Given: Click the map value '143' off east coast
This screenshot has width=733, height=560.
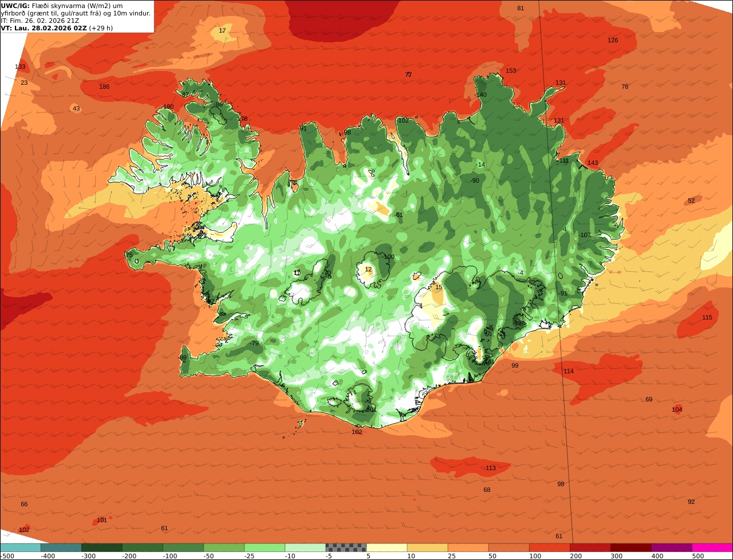Looking at the screenshot, I should [593, 163].
